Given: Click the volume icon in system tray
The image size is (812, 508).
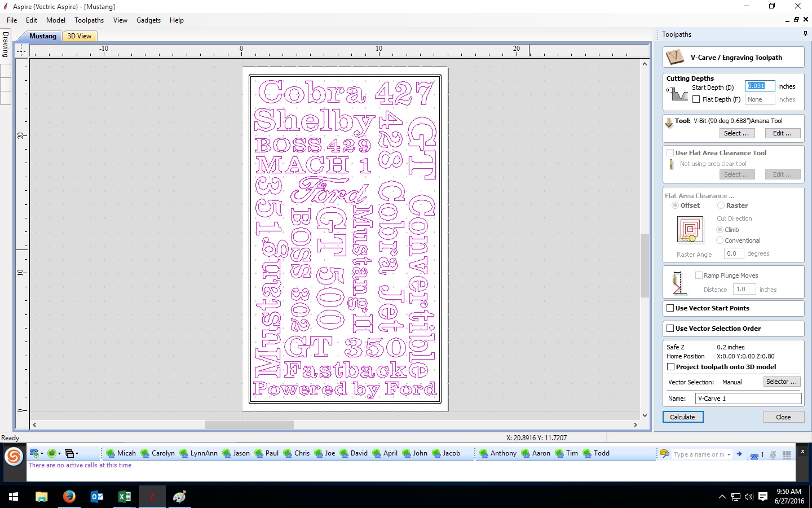Looking at the screenshot, I should pos(749,497).
